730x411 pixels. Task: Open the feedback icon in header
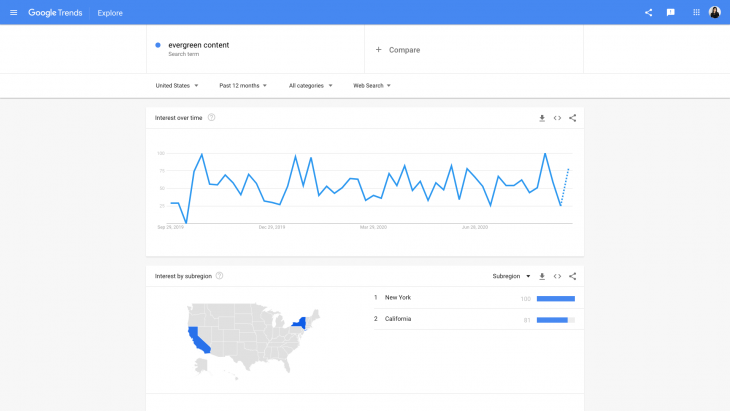pos(671,13)
